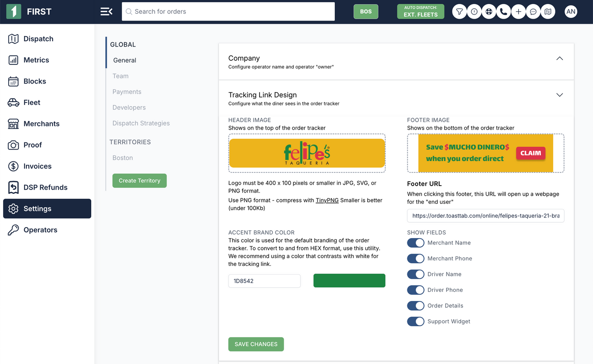Click the Search for orders field

(228, 11)
